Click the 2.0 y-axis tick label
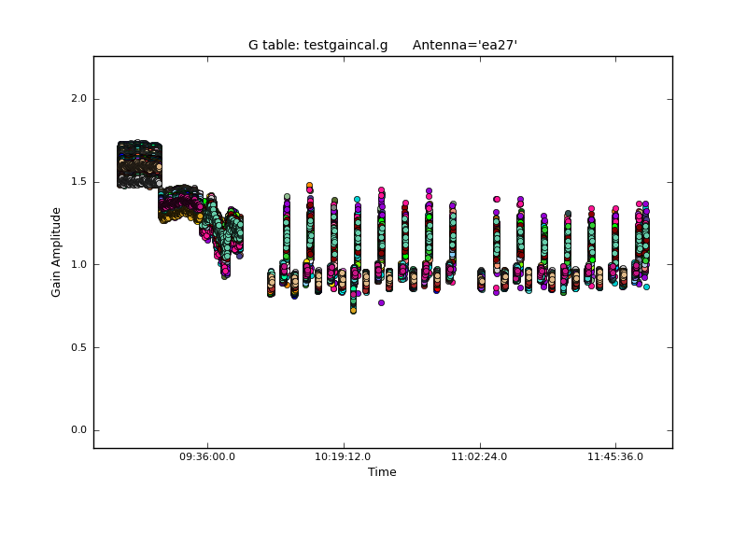 (79, 99)
